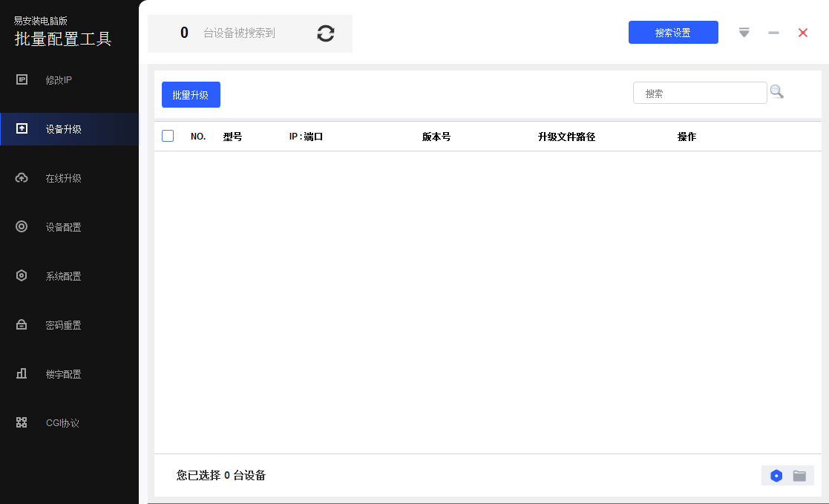Click the blue hexagon icon at bottom right
Viewport: 829px width, 504px height.
coord(776,476)
